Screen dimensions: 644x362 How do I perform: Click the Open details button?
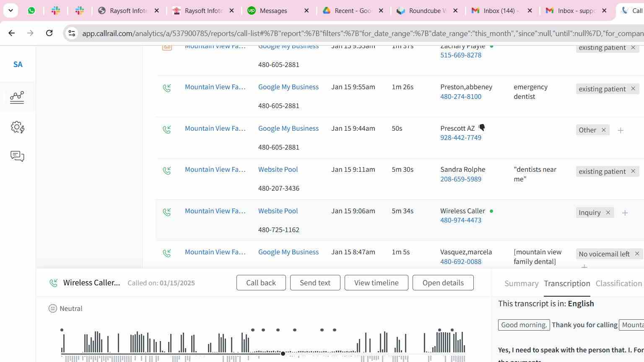coord(443,283)
